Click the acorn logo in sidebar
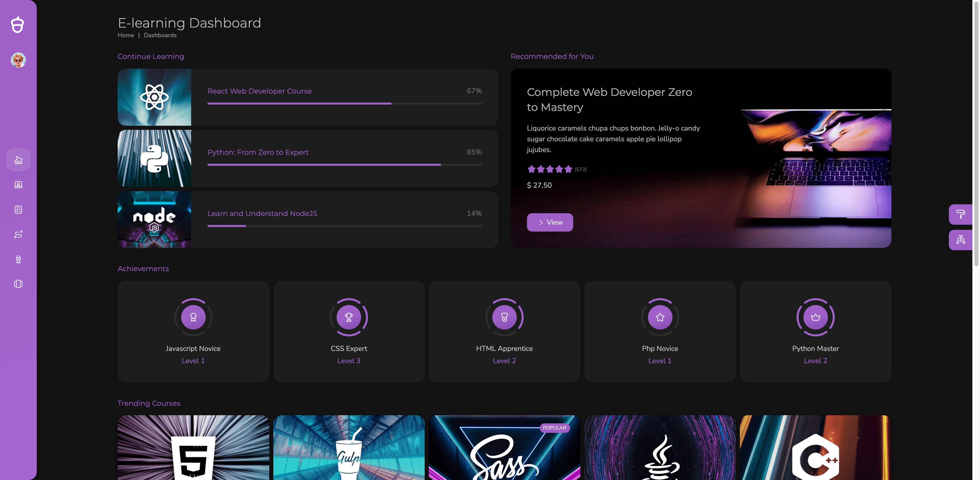Image resolution: width=980 pixels, height=480 pixels. (18, 25)
